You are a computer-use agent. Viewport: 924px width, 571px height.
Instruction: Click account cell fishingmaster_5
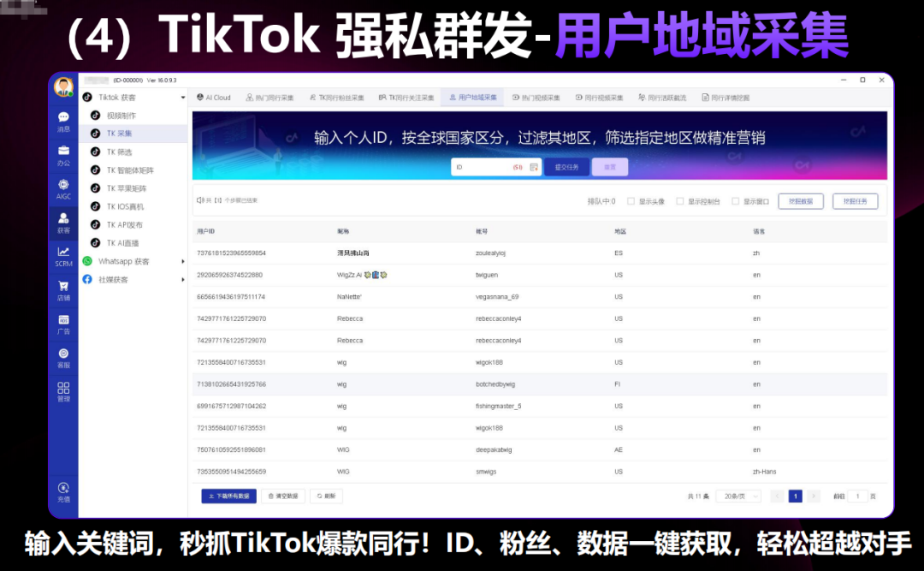[498, 407]
